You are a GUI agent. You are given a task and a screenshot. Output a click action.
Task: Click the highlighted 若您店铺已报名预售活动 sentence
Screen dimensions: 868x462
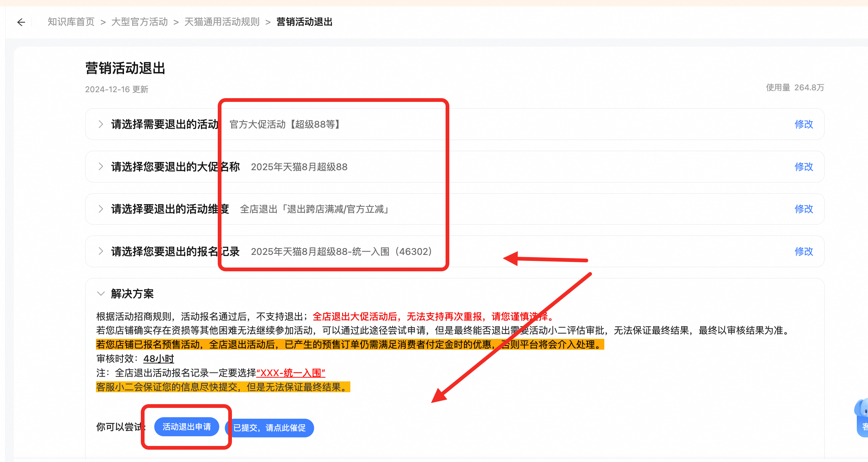coord(350,344)
